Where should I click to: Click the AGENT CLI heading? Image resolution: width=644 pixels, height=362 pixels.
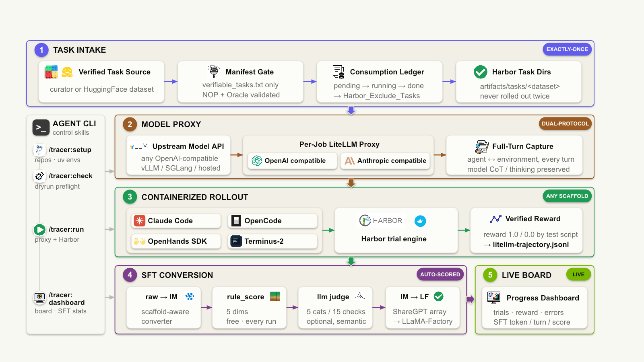tap(74, 123)
